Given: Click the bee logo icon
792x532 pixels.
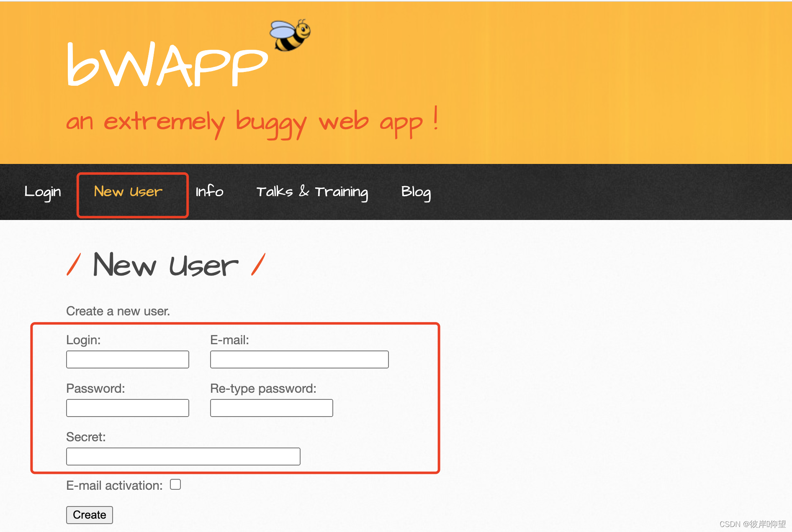Looking at the screenshot, I should tap(290, 37).
